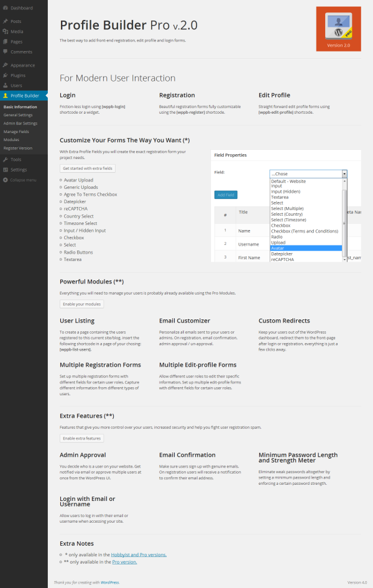This screenshot has width=373, height=588.
Task: Open General Settings submenu item
Action: pos(18,115)
